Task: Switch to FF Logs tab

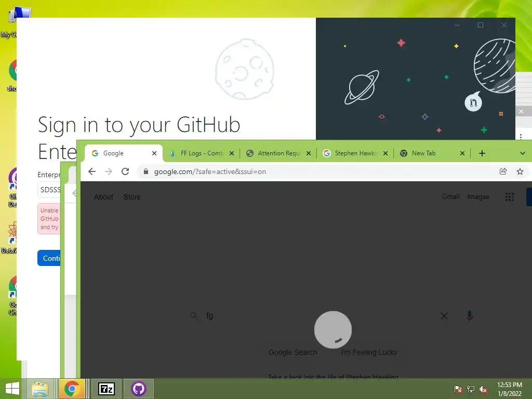Action: 201,153
